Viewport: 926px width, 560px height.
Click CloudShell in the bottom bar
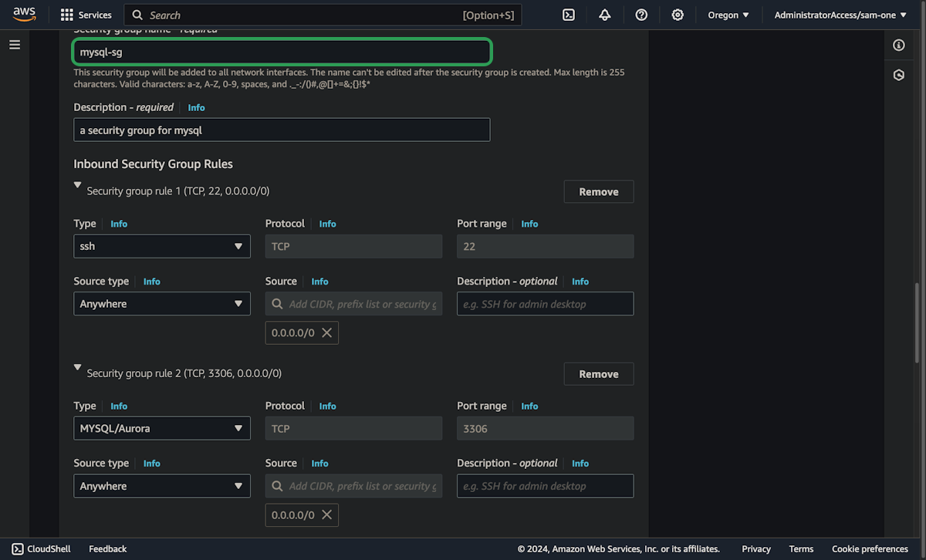point(41,549)
